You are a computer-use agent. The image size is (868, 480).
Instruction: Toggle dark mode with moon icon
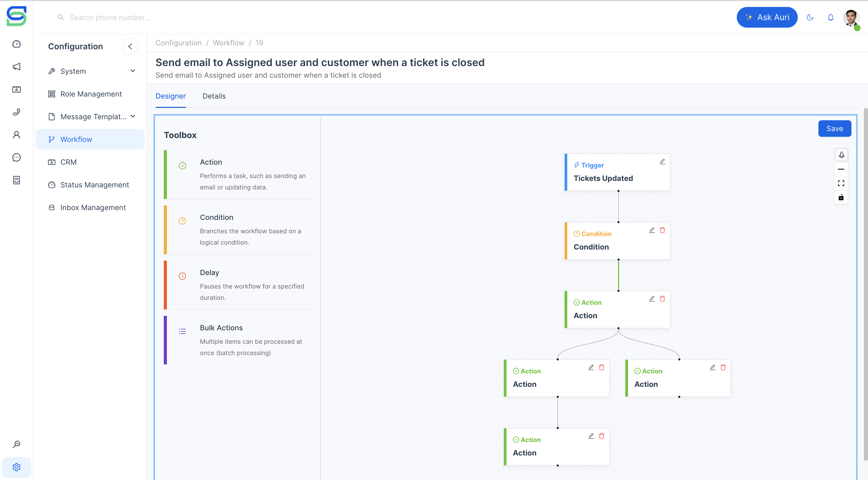coord(810,18)
